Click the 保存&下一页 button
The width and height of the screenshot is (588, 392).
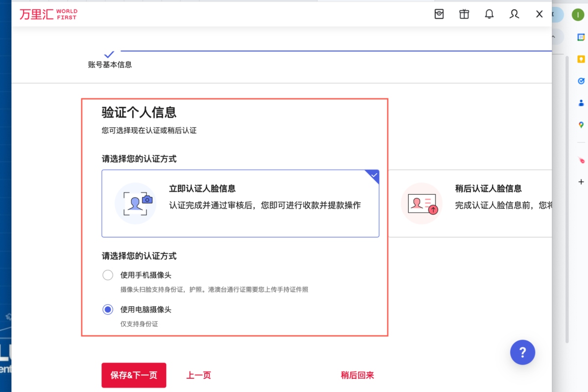pos(134,375)
